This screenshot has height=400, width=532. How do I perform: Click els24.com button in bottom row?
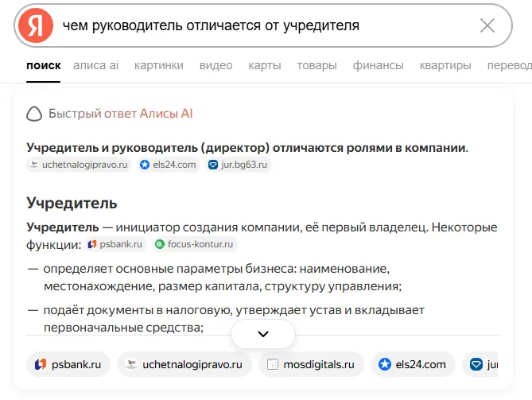coord(413,365)
